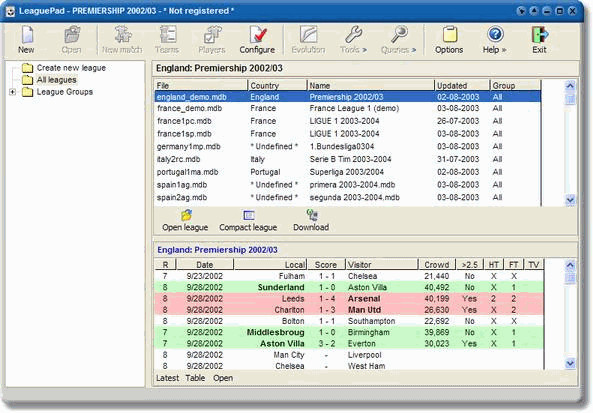Click the Open link below matches
This screenshot has height=413, width=593.
coord(223,378)
